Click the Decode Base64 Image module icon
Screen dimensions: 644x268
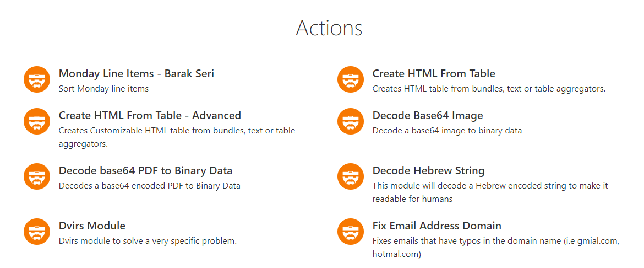[x=351, y=121]
